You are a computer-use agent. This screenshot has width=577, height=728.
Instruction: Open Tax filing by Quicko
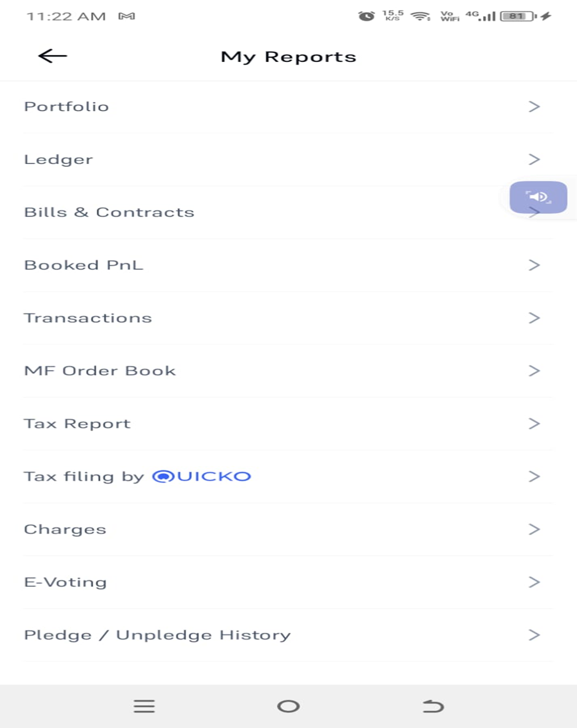pos(288,476)
